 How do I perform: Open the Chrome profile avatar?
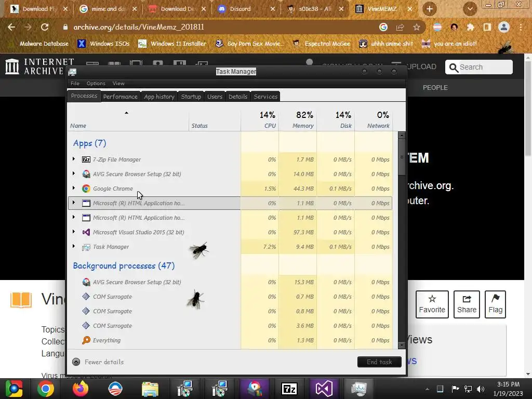click(504, 27)
